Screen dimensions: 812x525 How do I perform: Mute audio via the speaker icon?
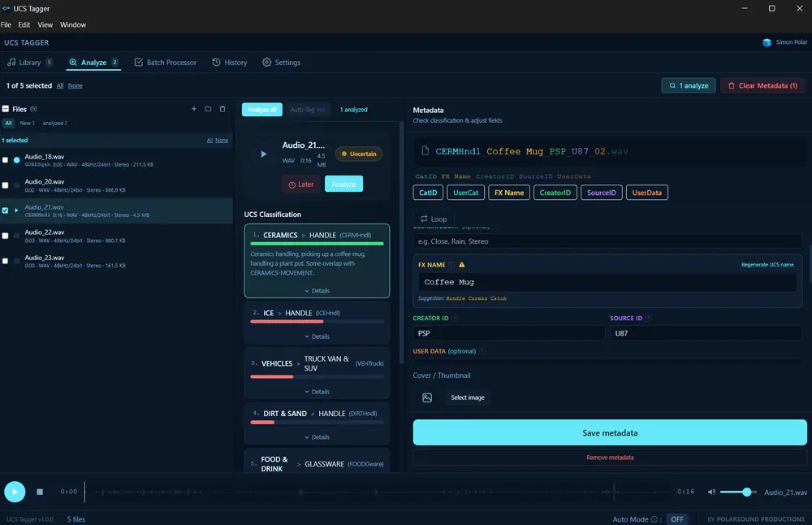point(711,492)
